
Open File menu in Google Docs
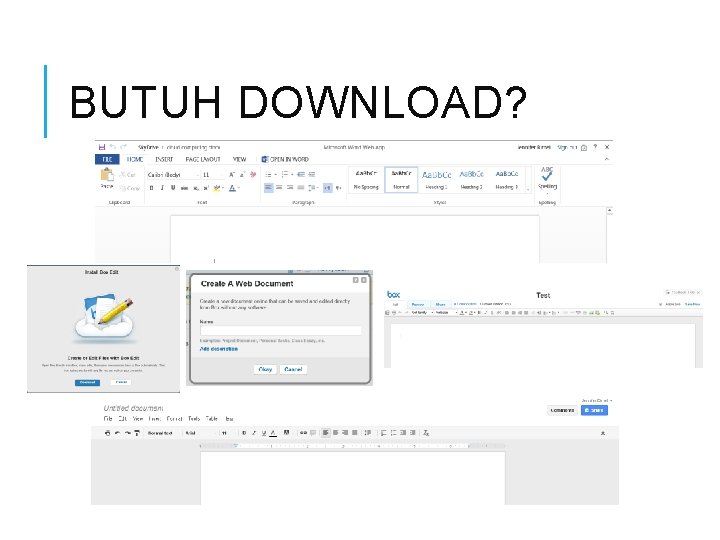tap(108, 418)
